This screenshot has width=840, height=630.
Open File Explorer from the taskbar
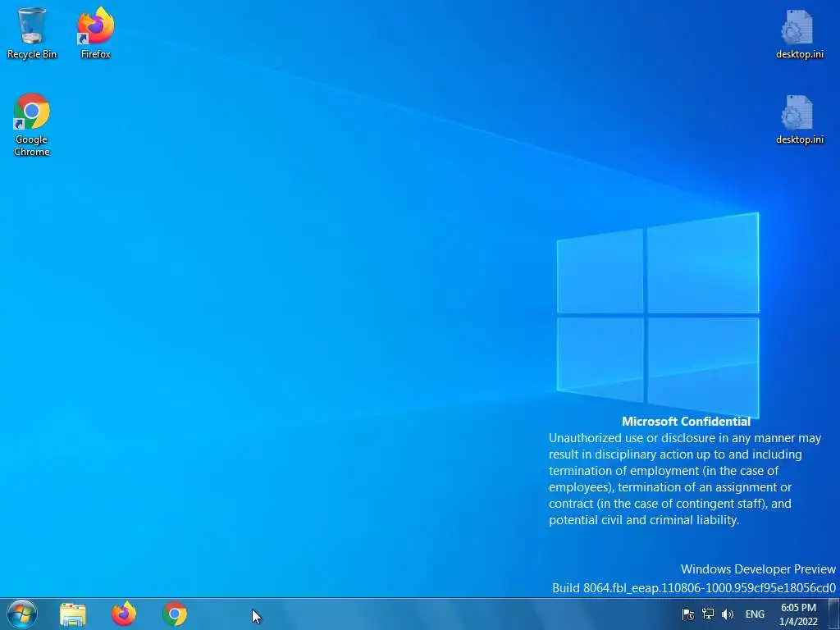point(73,614)
